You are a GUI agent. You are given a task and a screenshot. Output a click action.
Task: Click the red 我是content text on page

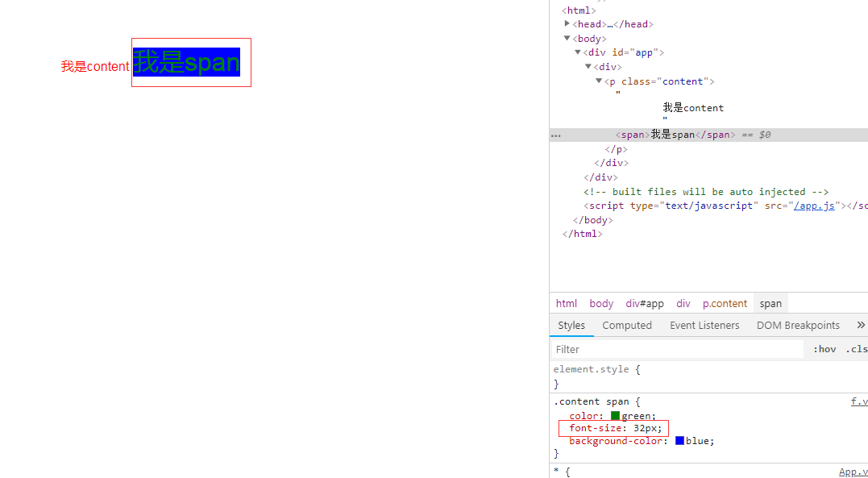click(x=94, y=66)
